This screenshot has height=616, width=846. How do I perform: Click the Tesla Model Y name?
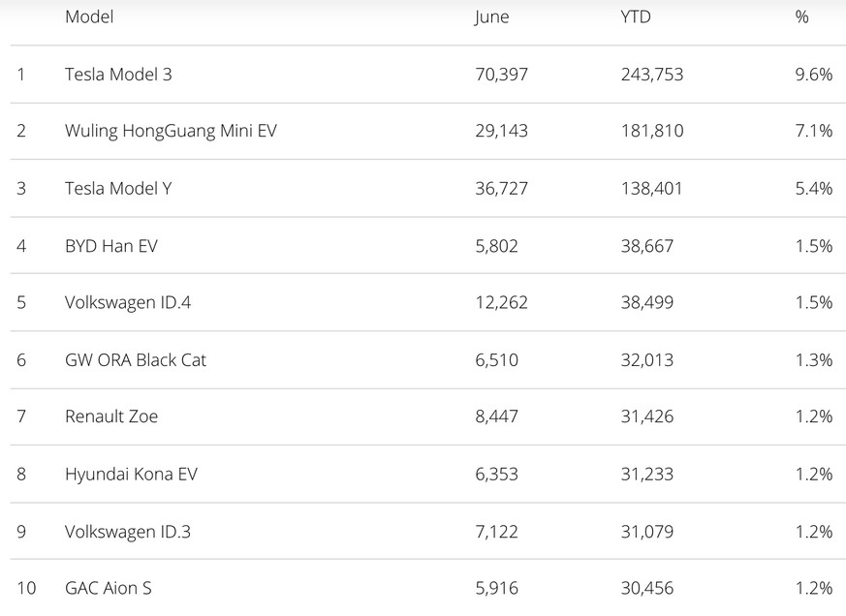(118, 188)
